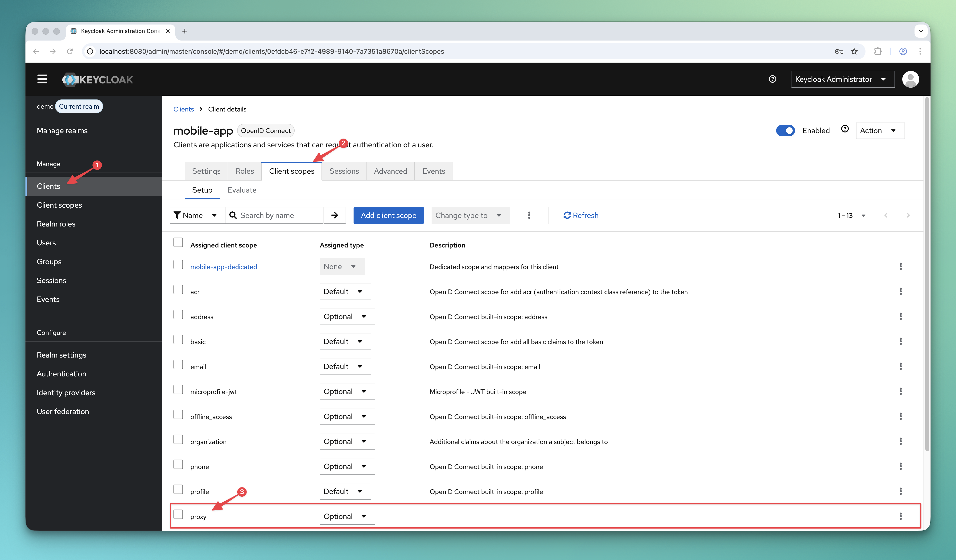Change acr assigned type dropdown
Viewport: 956px width, 560px height.
345,291
